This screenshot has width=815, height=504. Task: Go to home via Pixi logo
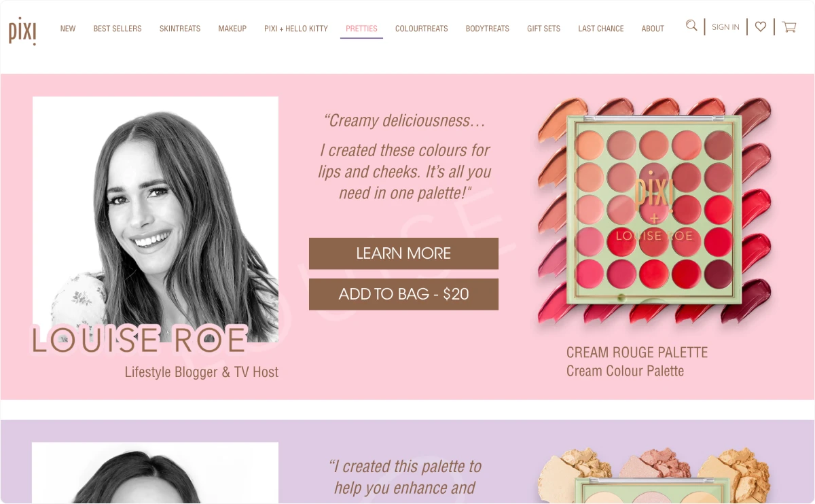22,31
